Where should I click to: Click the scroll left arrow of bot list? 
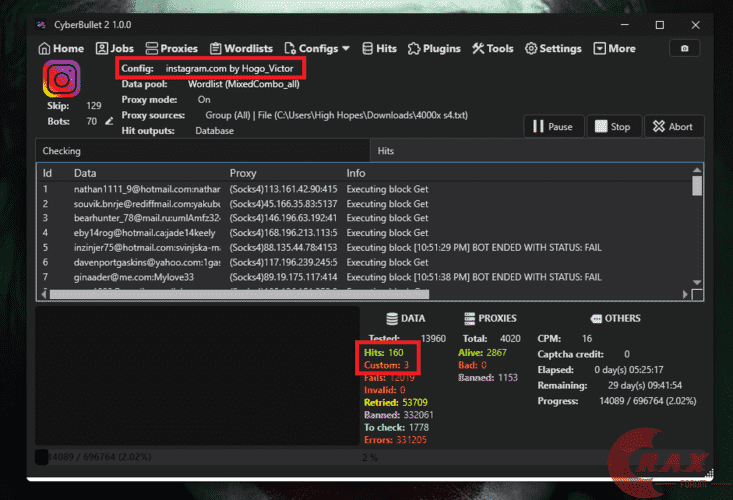(x=44, y=294)
